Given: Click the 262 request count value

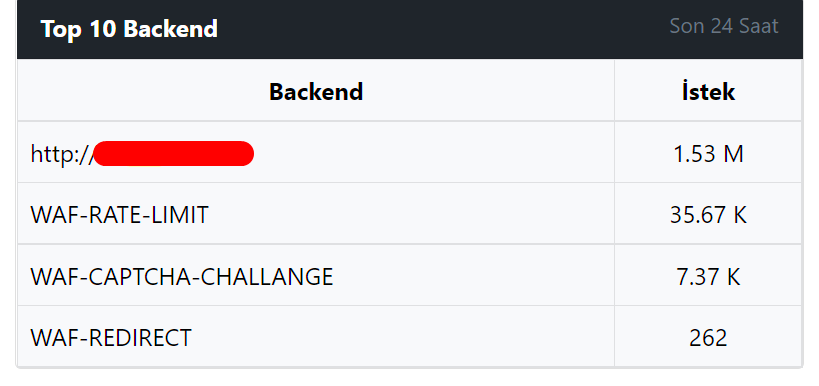Looking at the screenshot, I should coord(708,338).
